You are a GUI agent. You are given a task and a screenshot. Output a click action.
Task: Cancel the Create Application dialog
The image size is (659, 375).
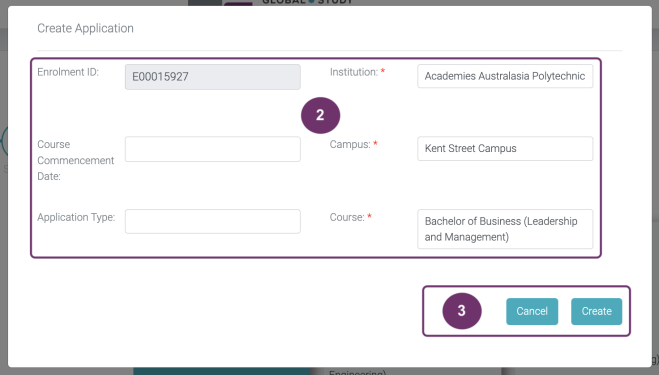coord(532,311)
